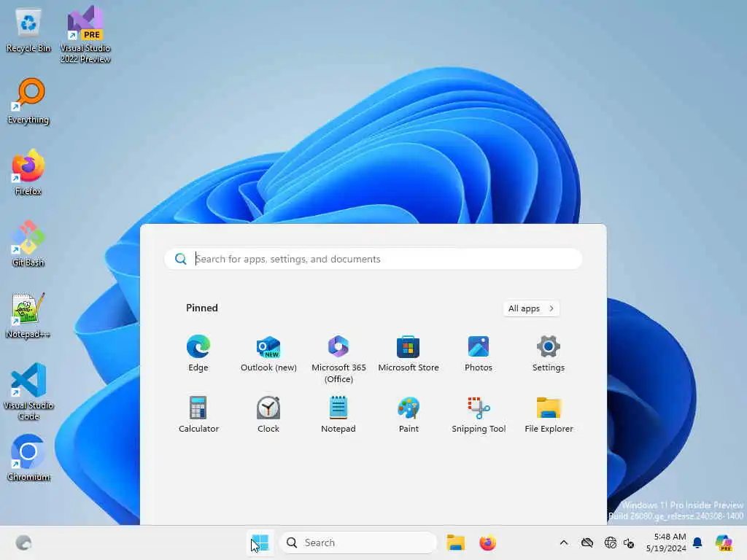Open Calculator pinned app

pos(198,414)
